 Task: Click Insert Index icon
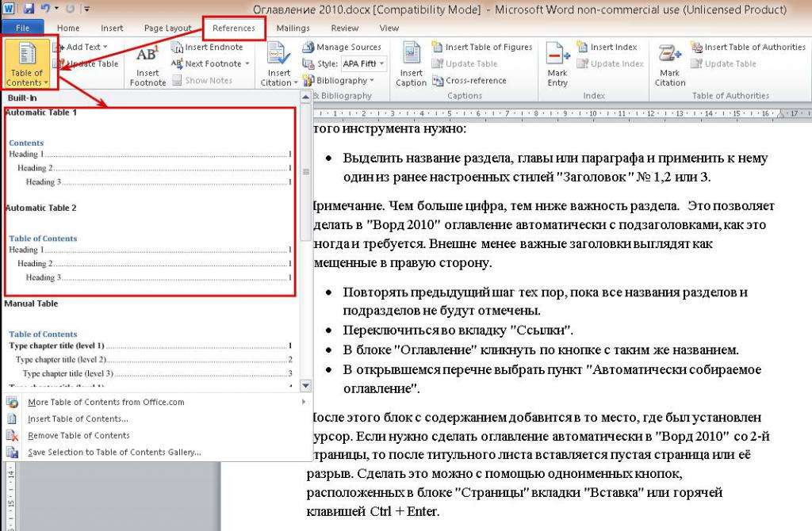click(x=582, y=47)
